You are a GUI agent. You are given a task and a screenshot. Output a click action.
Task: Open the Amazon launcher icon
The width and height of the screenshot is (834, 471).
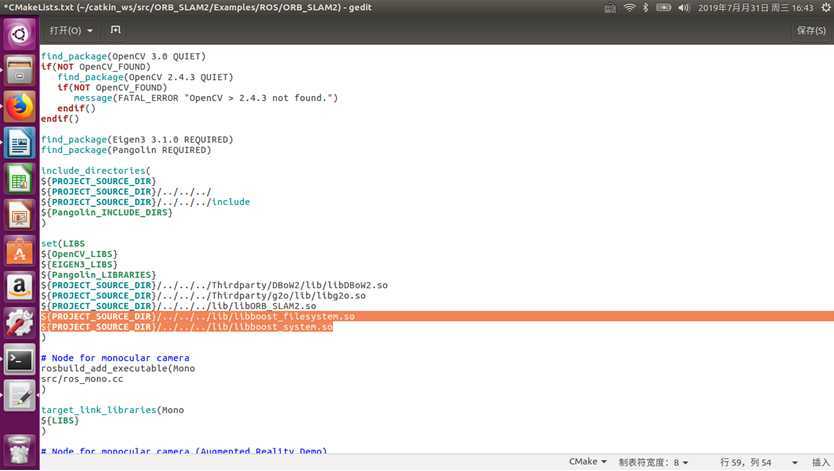(x=20, y=288)
